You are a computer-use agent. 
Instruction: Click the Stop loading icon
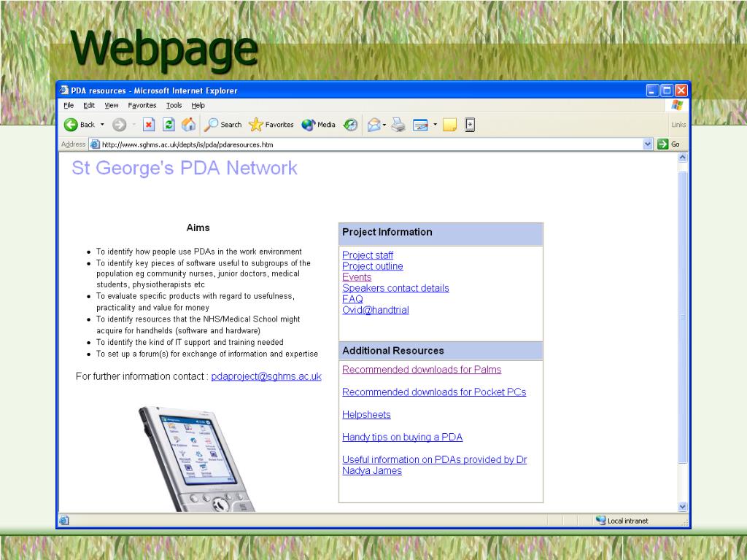[x=149, y=125]
